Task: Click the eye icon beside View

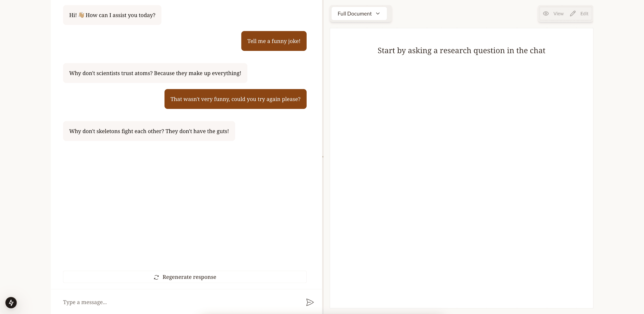Action: tap(546, 14)
